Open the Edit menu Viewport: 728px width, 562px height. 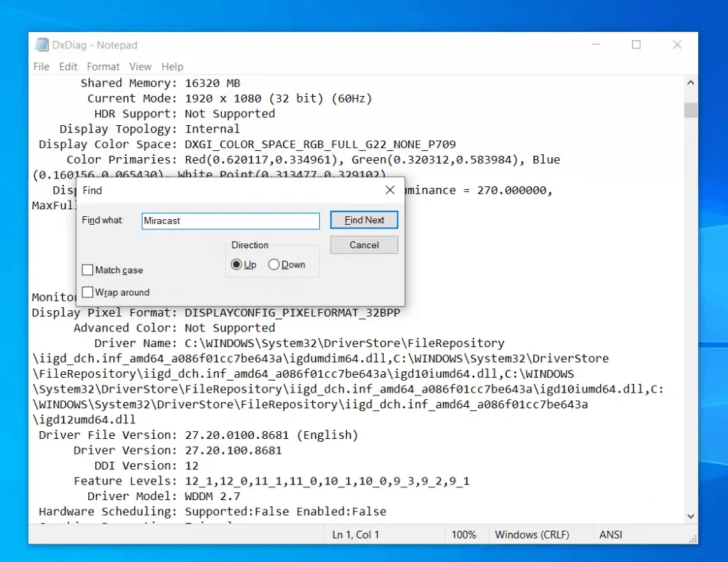point(68,66)
